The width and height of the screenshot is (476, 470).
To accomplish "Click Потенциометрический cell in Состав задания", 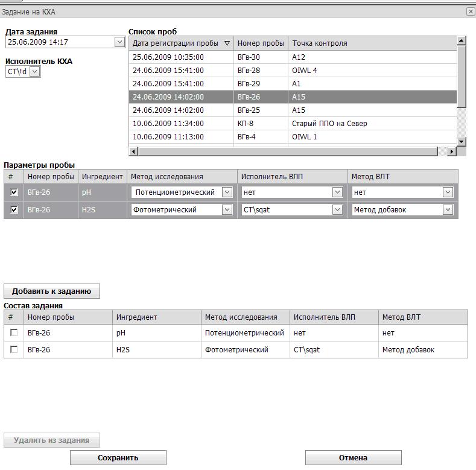I will (244, 333).
